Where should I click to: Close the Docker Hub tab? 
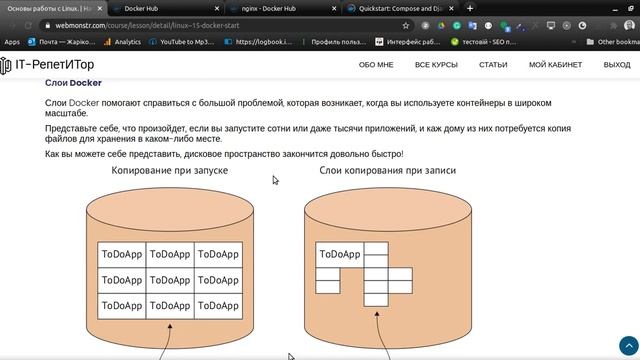217,8
